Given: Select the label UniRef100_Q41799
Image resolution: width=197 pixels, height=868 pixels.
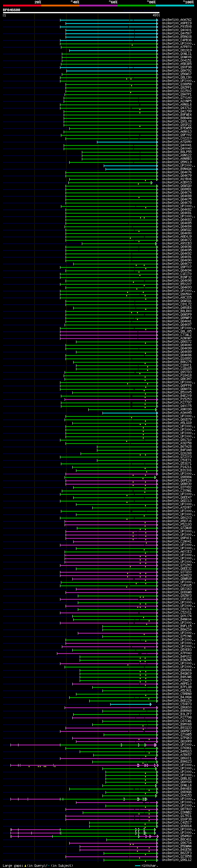Looking at the screenshot, I should click(176, 111).
